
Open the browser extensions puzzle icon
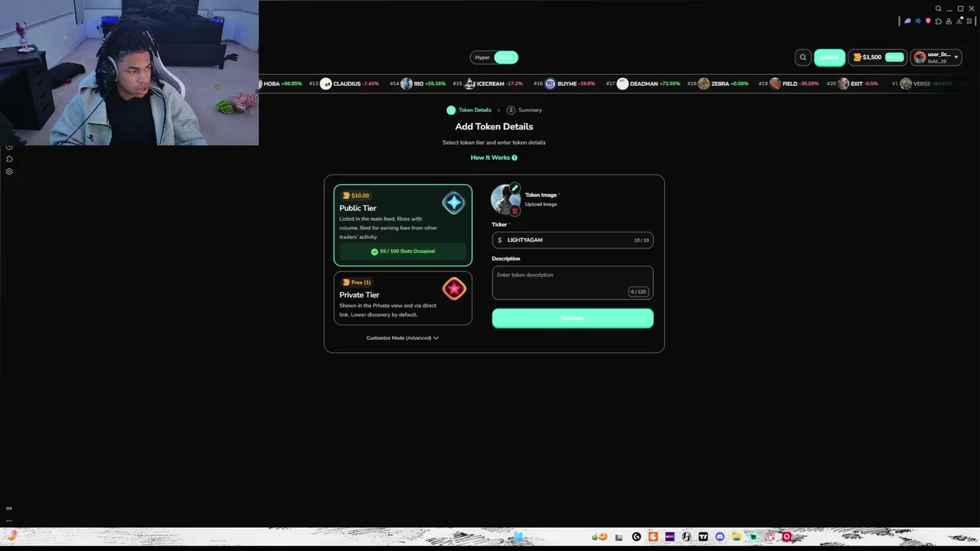pos(939,21)
